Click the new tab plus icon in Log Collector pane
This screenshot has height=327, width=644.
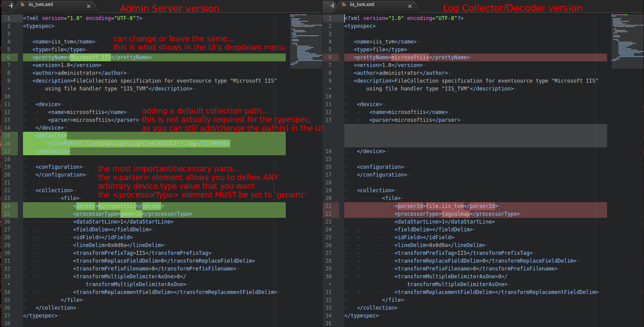pyautogui.click(x=333, y=6)
